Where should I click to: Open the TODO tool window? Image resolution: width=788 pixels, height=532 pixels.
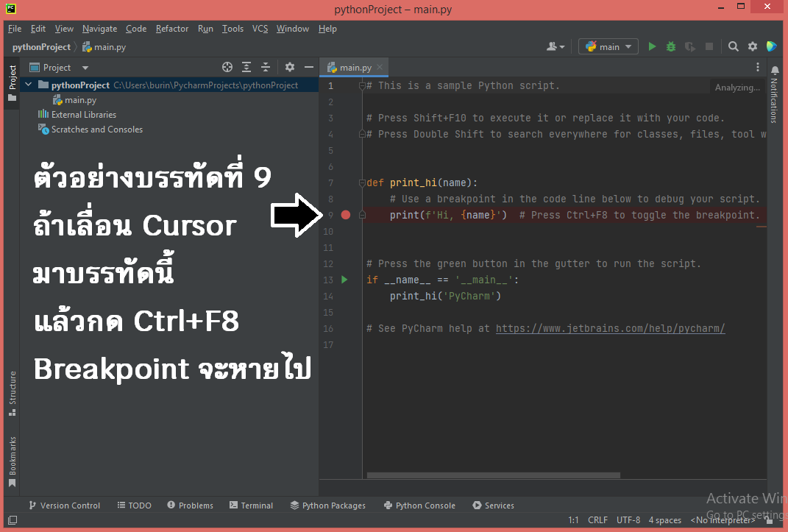134,506
